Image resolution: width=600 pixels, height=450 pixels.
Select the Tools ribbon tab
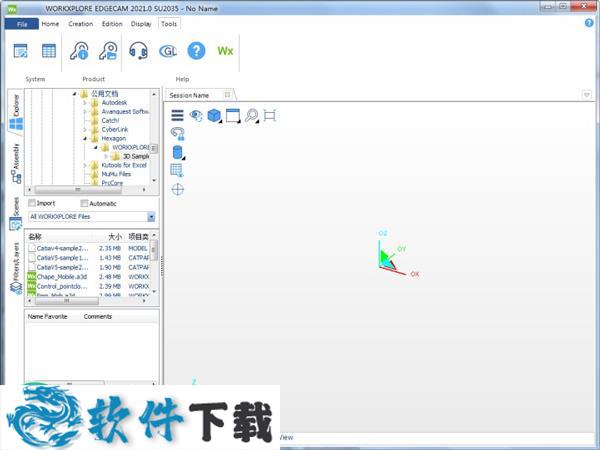click(169, 24)
